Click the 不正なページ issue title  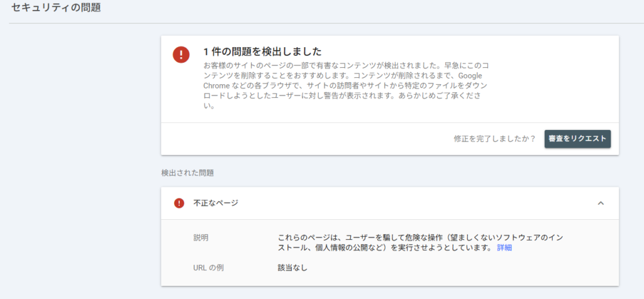tap(216, 203)
